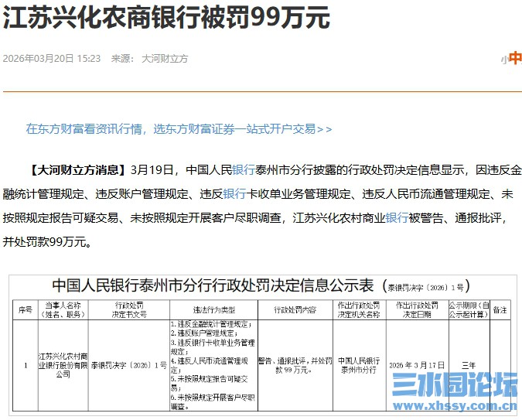Click the cell 警告、通报批评，并处罚款99万元
The height and width of the screenshot is (420, 522).
[295, 365]
